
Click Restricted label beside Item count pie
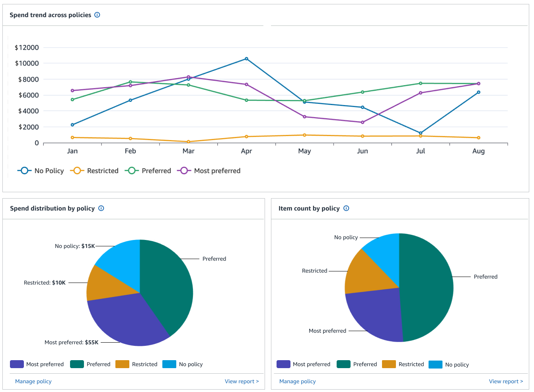tap(314, 271)
